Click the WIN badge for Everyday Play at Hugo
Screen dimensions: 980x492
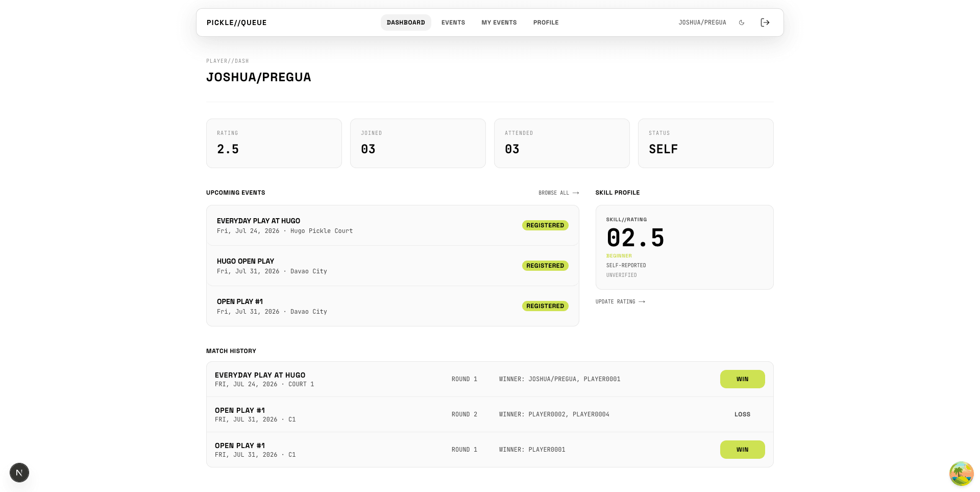coord(742,379)
